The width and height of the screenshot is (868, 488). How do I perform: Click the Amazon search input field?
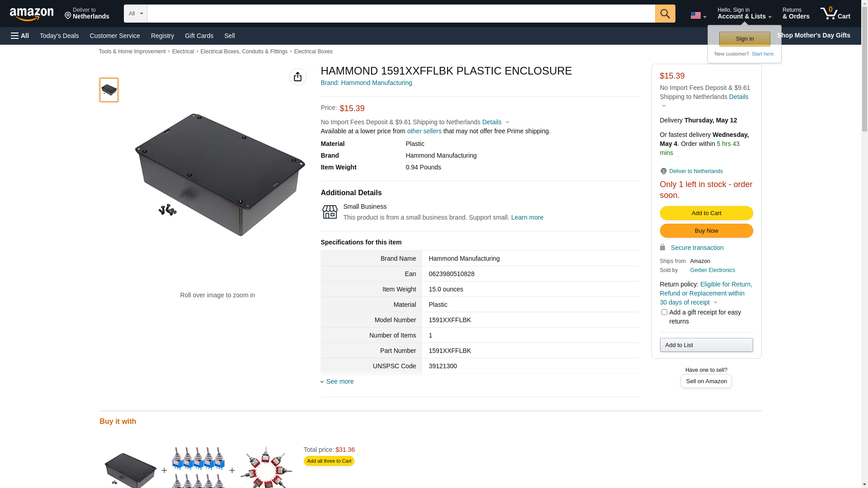pyautogui.click(x=401, y=14)
